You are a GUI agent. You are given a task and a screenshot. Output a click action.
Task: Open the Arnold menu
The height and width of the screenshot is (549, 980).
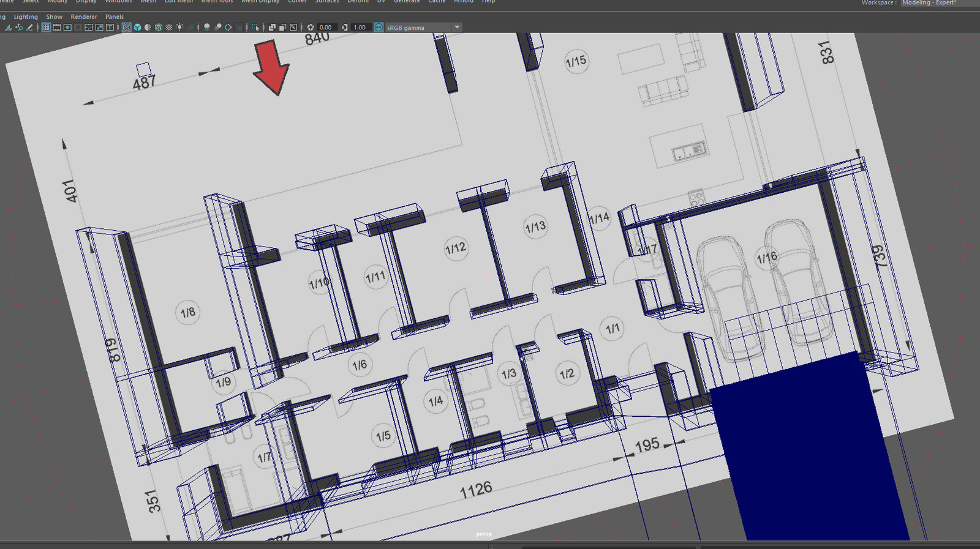click(464, 2)
